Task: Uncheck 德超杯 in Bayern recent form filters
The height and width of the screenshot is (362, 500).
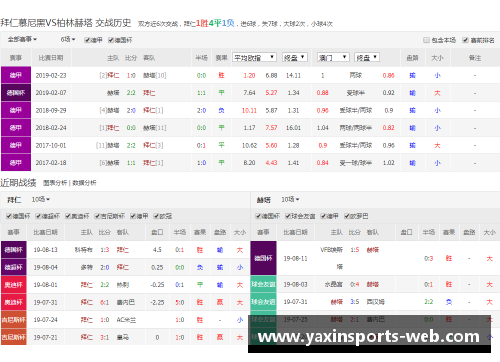Action: [38, 216]
